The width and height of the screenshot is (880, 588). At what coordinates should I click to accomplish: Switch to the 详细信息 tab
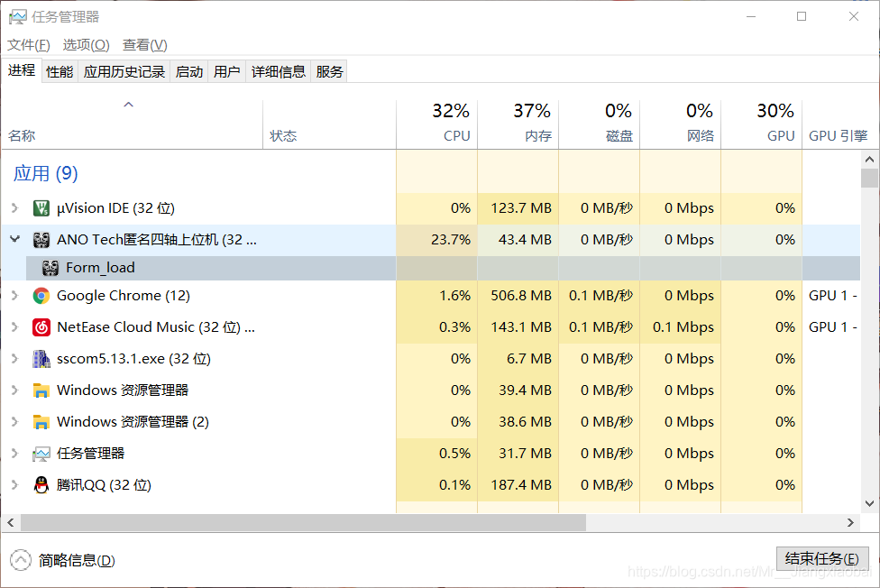pos(279,72)
